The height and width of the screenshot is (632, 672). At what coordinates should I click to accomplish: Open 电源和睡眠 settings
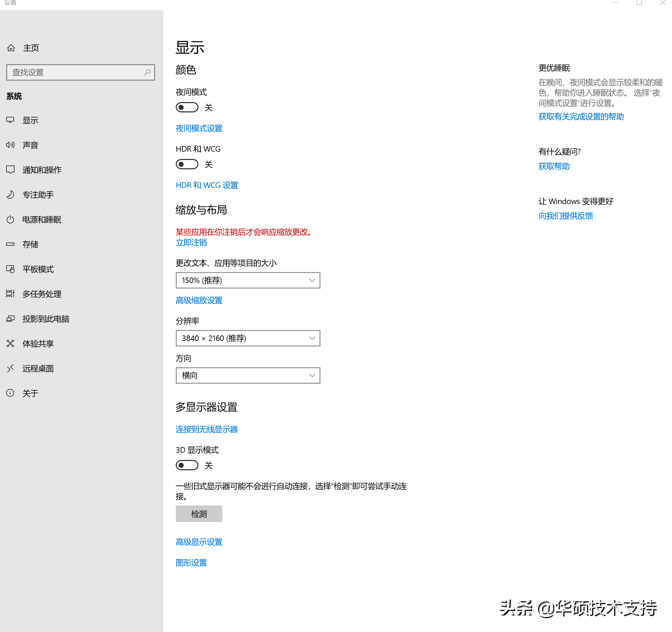(x=82, y=220)
